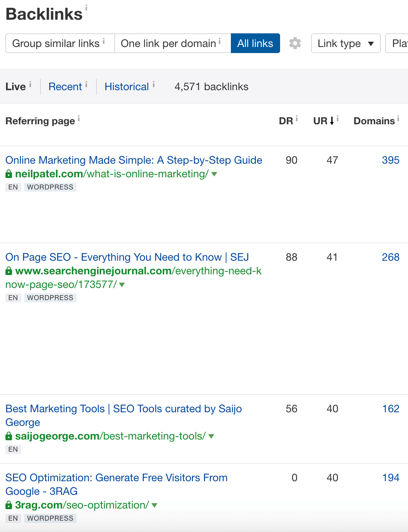The image size is (408, 532).
Task: Open searchenginejournal.com everything-need-know URL
Action: point(134,278)
